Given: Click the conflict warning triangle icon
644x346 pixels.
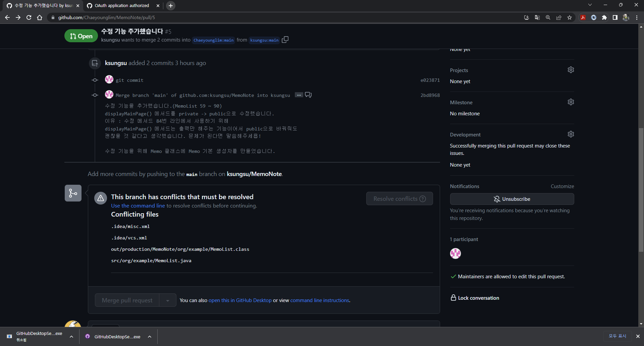Looking at the screenshot, I should click(101, 198).
